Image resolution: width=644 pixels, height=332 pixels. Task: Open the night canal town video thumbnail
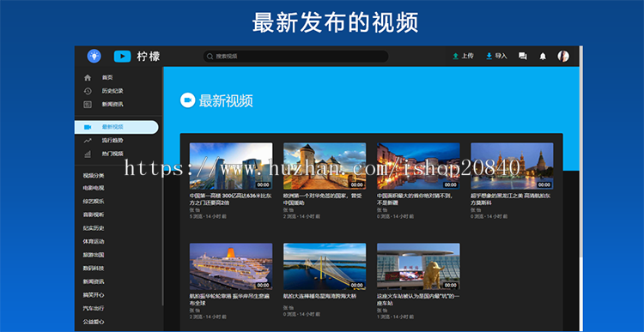pos(418,166)
